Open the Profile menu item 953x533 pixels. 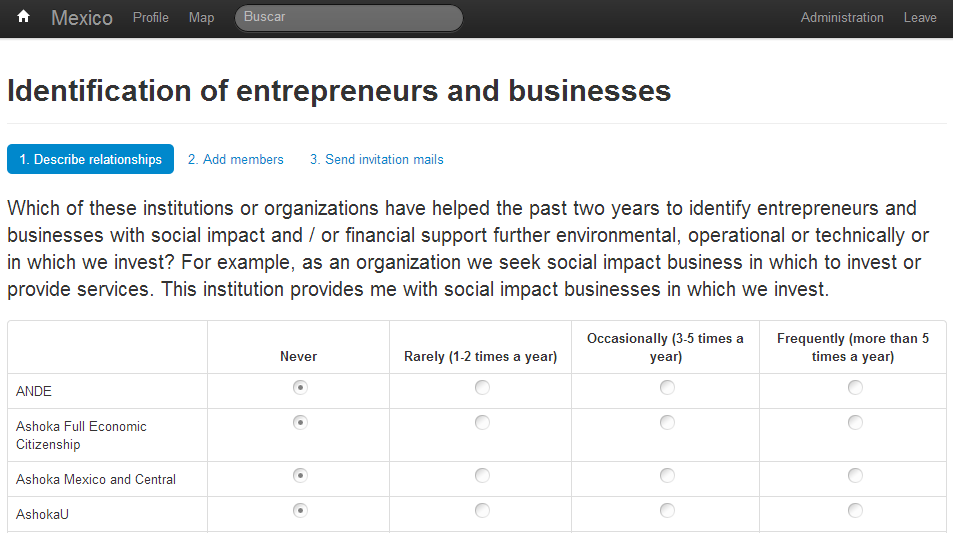pos(151,18)
